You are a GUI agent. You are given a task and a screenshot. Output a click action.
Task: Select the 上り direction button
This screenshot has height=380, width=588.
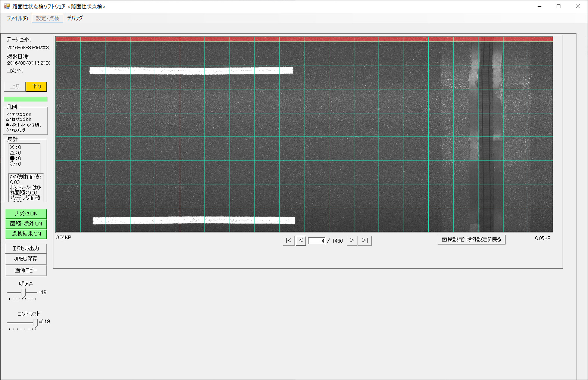click(x=15, y=86)
